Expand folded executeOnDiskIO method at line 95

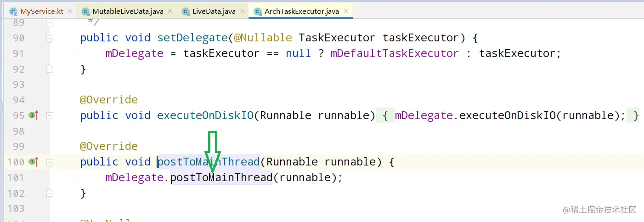pos(50,116)
